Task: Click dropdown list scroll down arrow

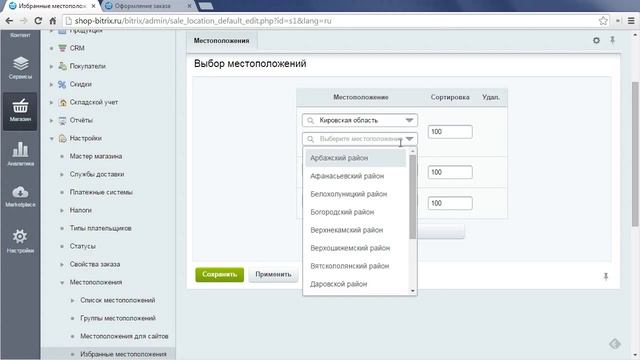Action: (413, 291)
